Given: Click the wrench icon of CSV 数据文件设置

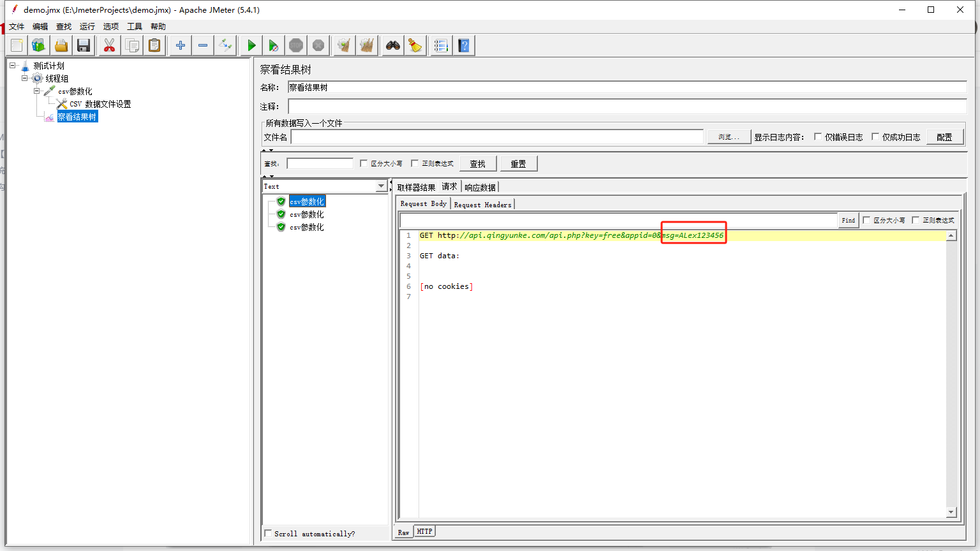Looking at the screenshot, I should pos(62,104).
